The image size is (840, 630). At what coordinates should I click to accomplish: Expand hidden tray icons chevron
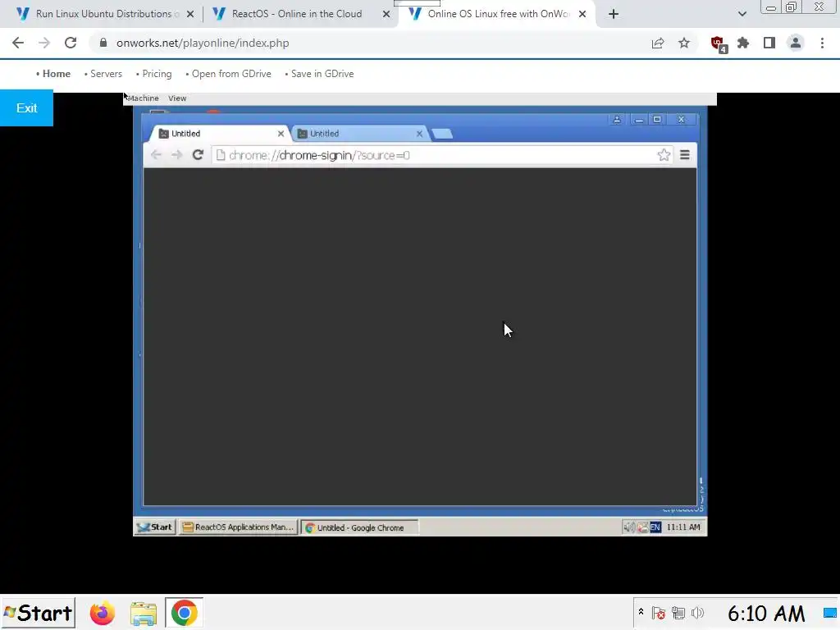[641, 611]
